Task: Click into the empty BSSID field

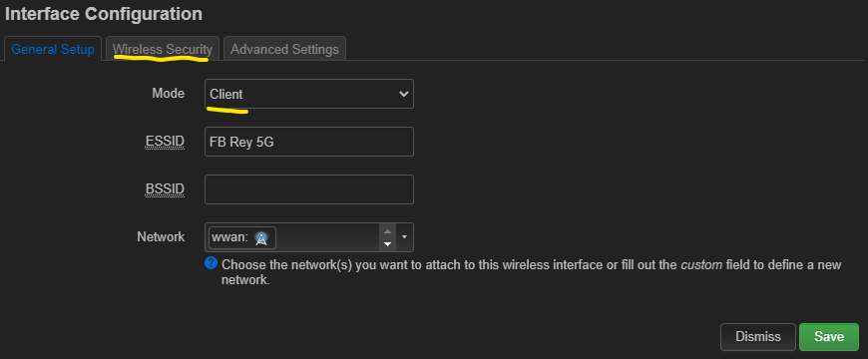Action: pyautogui.click(x=309, y=189)
